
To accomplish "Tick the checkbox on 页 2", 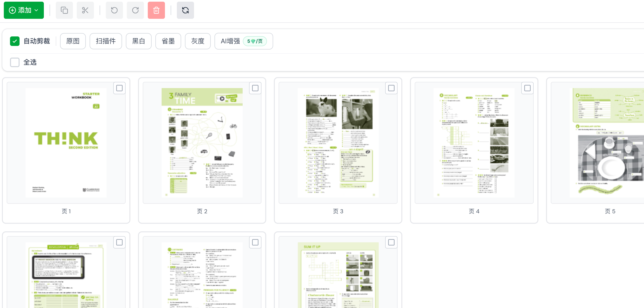I will pos(255,88).
